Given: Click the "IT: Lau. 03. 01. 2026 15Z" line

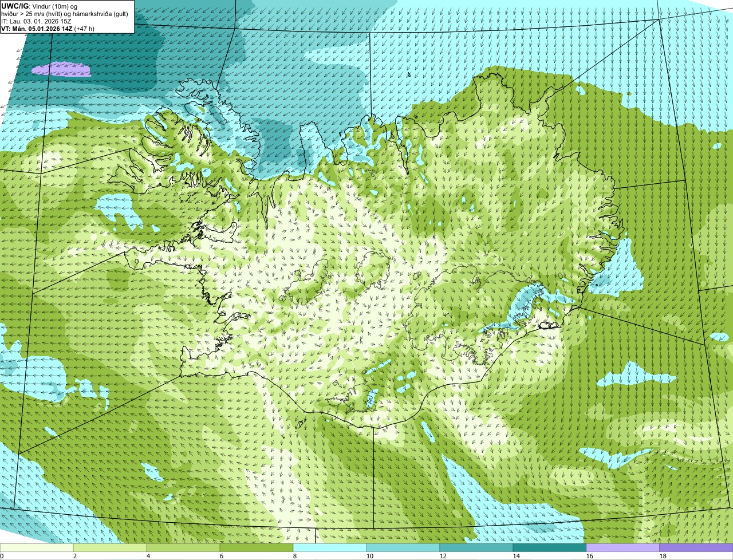Looking at the screenshot, I should pos(37,21).
